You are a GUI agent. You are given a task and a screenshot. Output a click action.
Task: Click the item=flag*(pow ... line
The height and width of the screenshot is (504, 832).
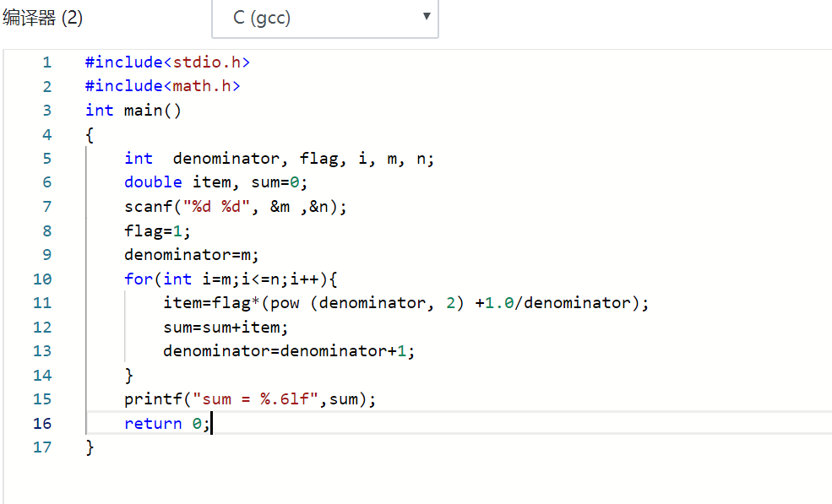[x=406, y=303]
